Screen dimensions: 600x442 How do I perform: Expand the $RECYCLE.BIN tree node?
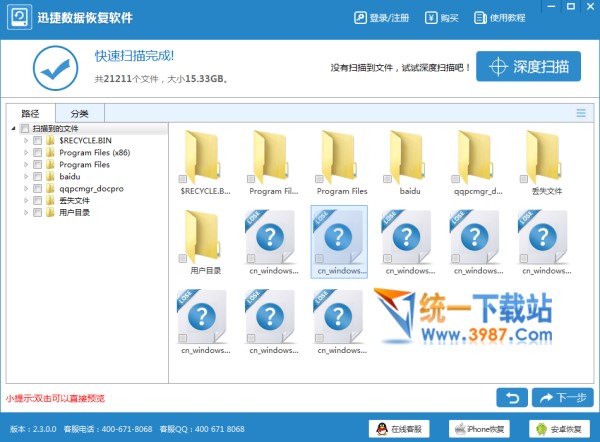(x=26, y=140)
